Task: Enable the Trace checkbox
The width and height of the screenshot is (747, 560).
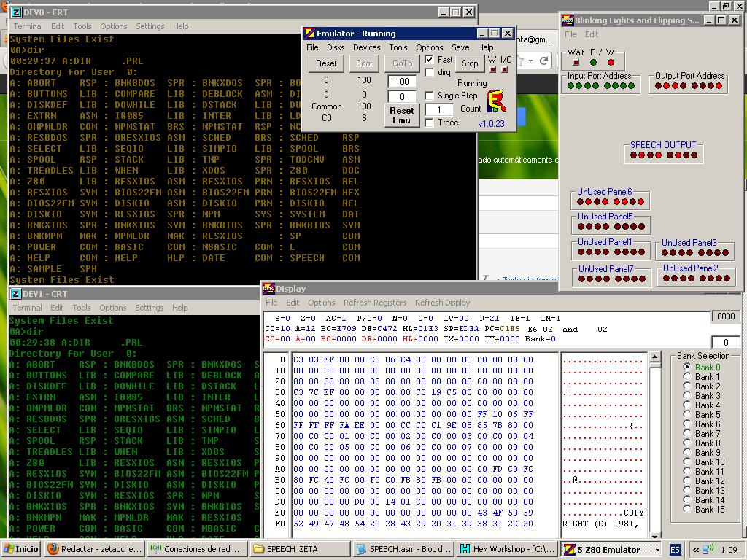Action: click(430, 122)
